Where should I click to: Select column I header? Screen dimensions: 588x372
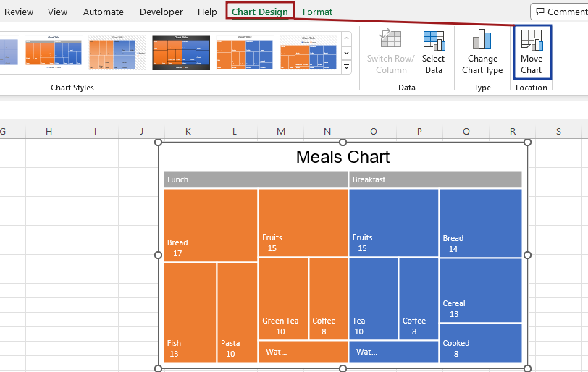point(96,131)
